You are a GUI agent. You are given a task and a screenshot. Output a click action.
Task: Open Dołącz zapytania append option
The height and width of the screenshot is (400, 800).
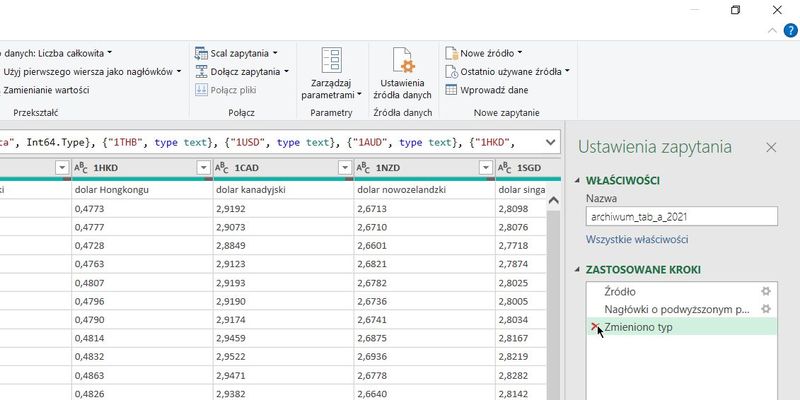tap(245, 72)
